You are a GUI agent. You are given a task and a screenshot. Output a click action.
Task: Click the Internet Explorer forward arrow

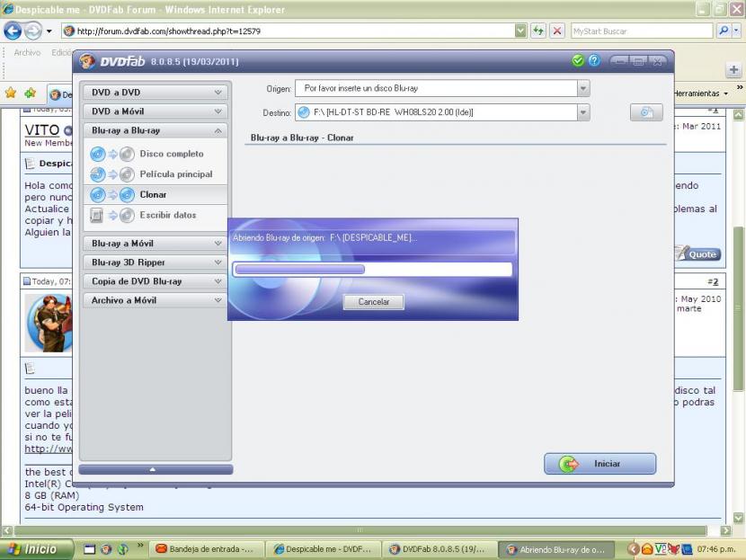click(x=32, y=31)
